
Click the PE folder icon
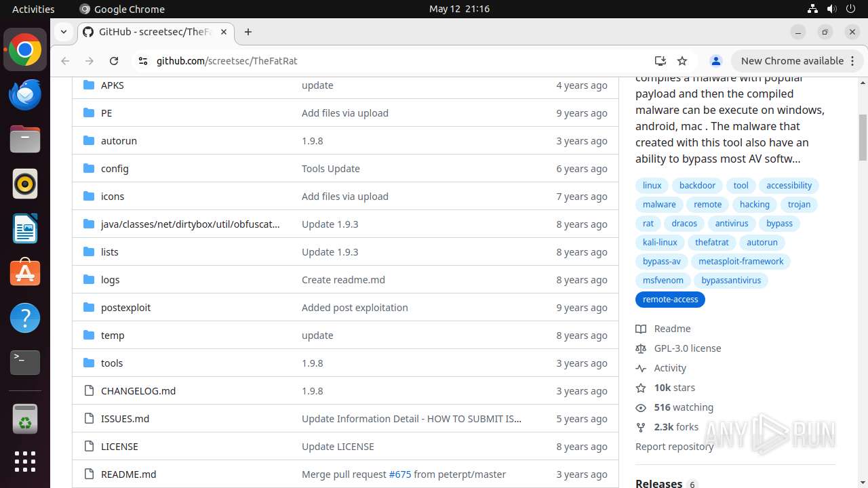coord(88,113)
